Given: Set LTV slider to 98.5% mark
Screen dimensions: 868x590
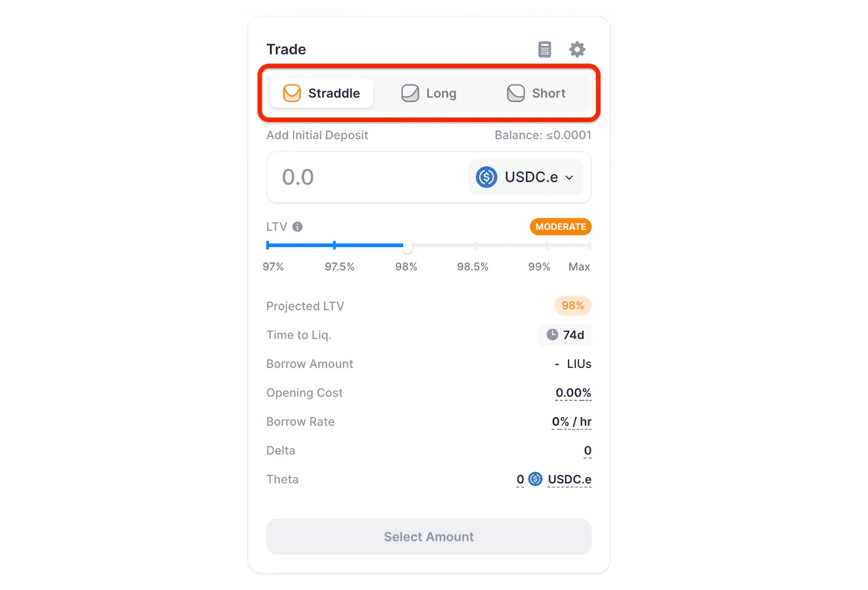Looking at the screenshot, I should click(476, 245).
